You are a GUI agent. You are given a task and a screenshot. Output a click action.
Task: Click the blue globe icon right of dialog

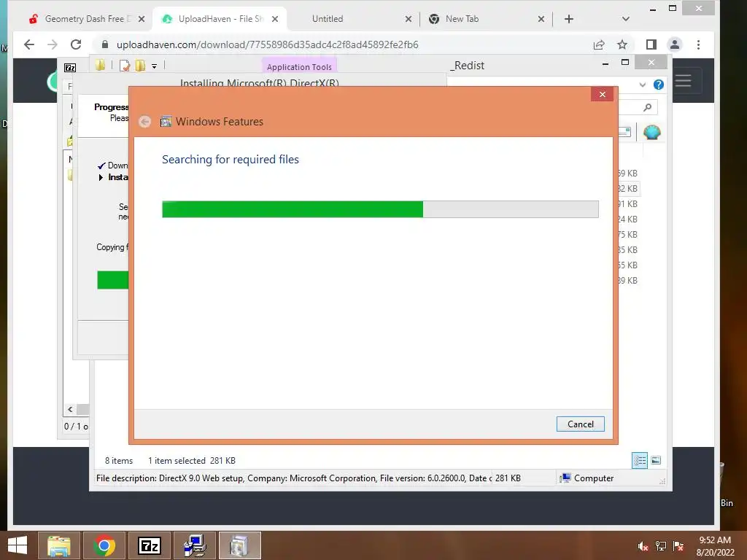click(x=651, y=132)
